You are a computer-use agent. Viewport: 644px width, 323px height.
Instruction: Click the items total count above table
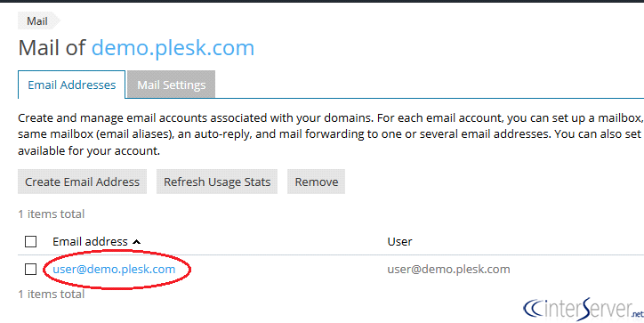point(52,214)
